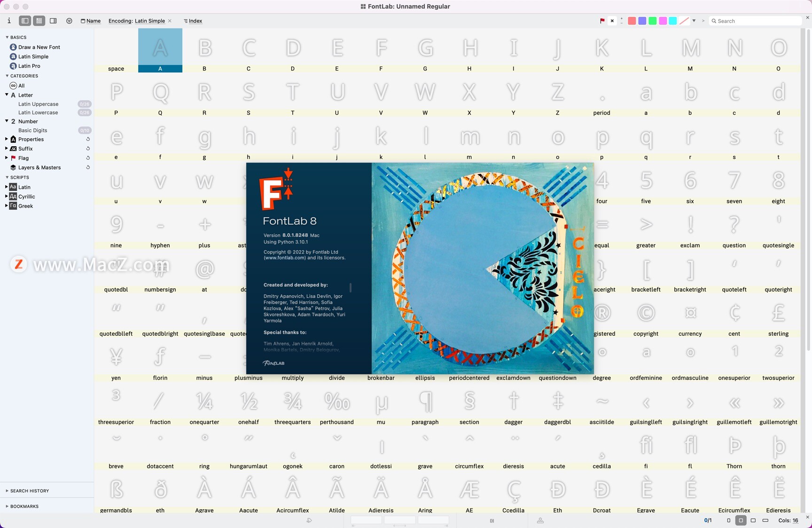Expand the Latin script

pyautogui.click(x=7, y=187)
